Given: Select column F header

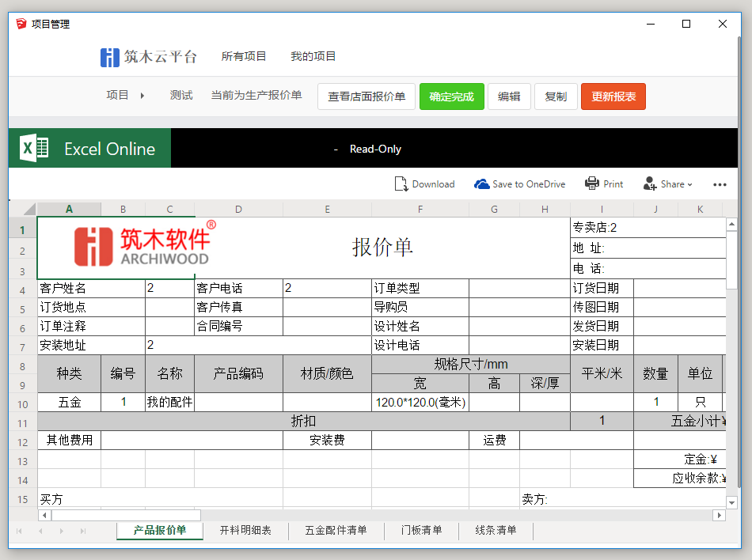Looking at the screenshot, I should click(420, 210).
